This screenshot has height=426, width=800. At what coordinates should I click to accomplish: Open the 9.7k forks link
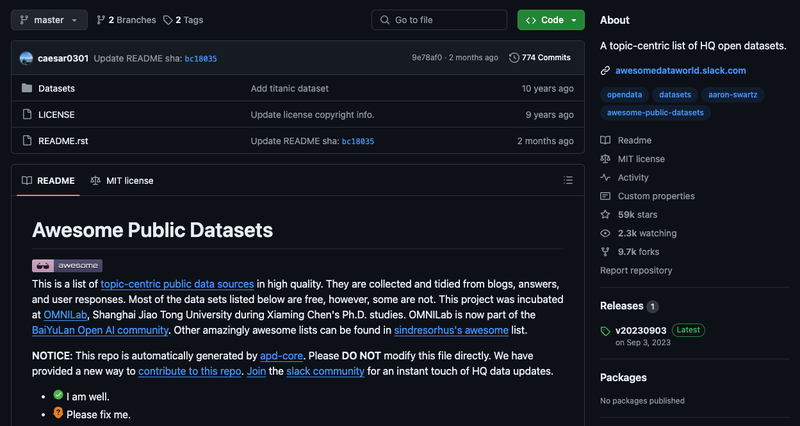638,252
